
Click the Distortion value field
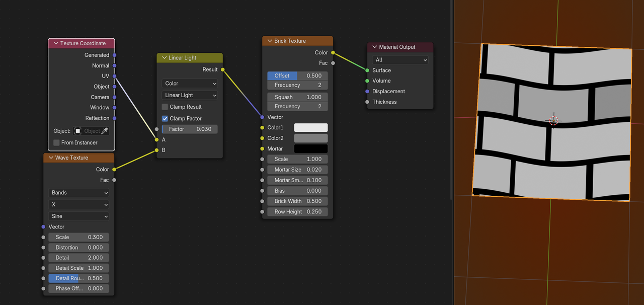tap(79, 248)
